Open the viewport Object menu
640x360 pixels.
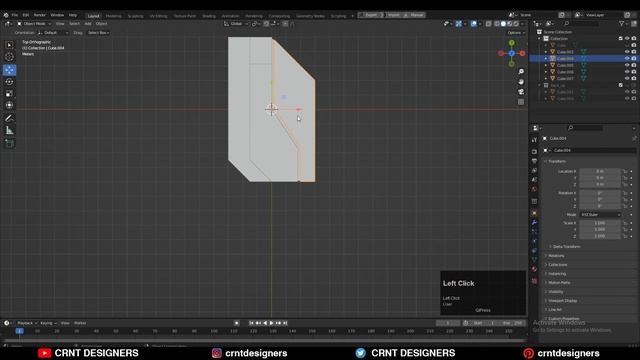coord(101,24)
